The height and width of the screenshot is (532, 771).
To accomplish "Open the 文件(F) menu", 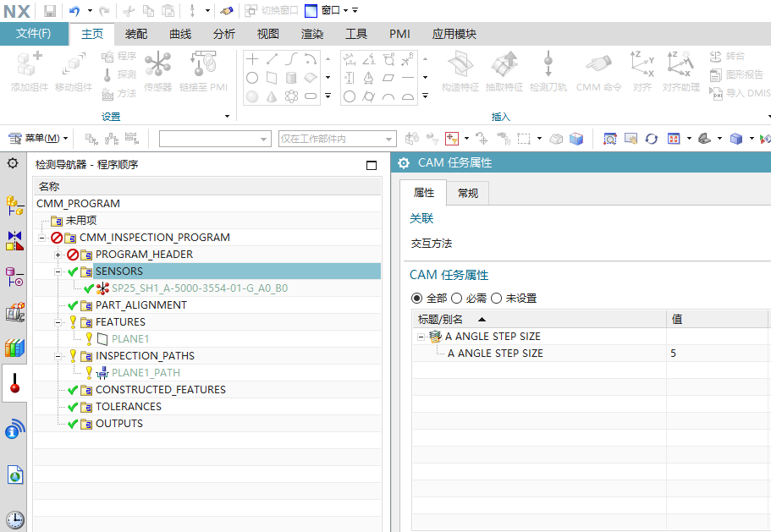I will point(34,33).
